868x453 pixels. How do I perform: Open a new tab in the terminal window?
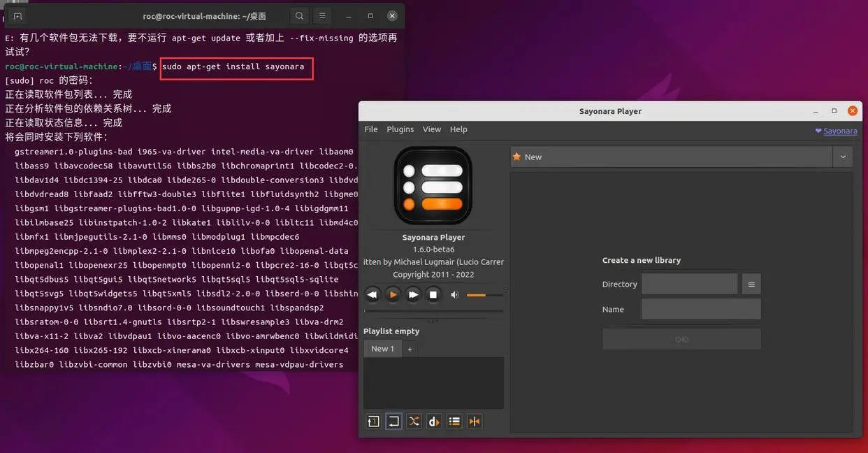pos(17,15)
